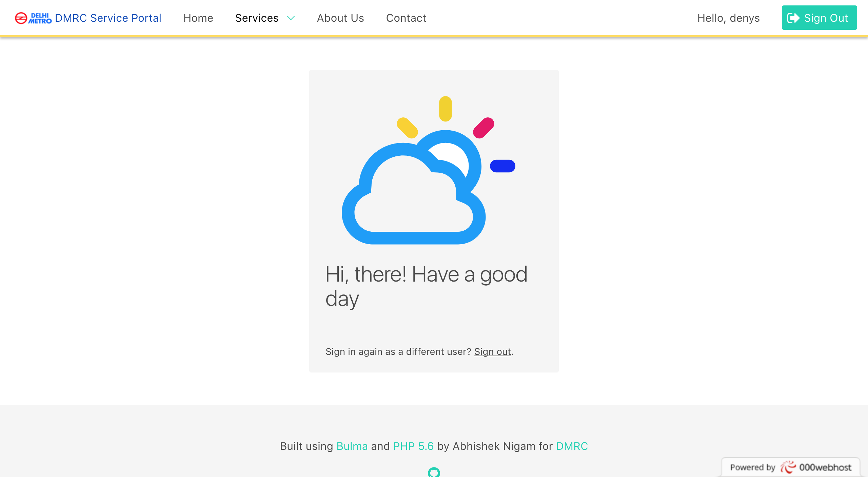Click the underlined Sign out link

(492, 351)
